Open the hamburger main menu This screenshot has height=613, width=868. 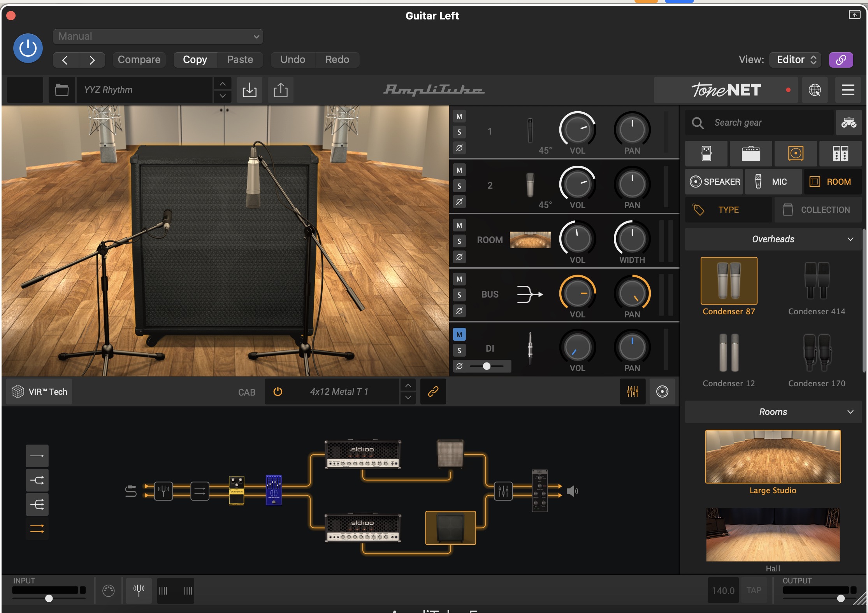coord(848,90)
